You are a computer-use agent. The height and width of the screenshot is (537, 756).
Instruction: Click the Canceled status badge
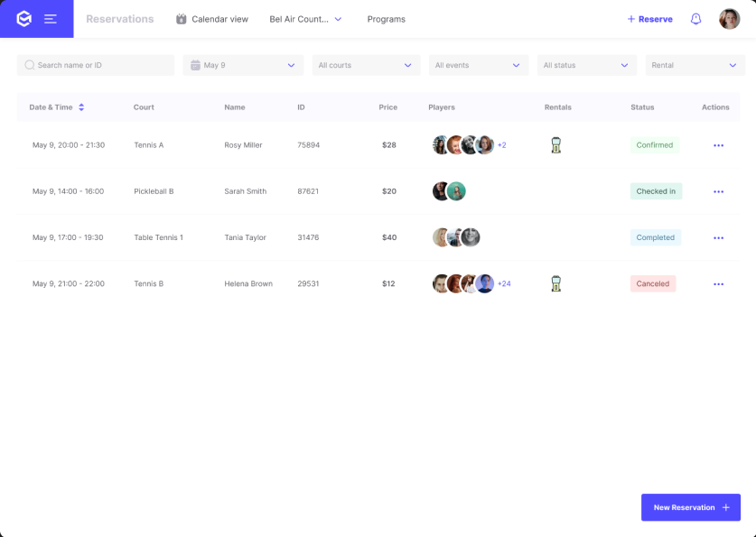click(652, 283)
